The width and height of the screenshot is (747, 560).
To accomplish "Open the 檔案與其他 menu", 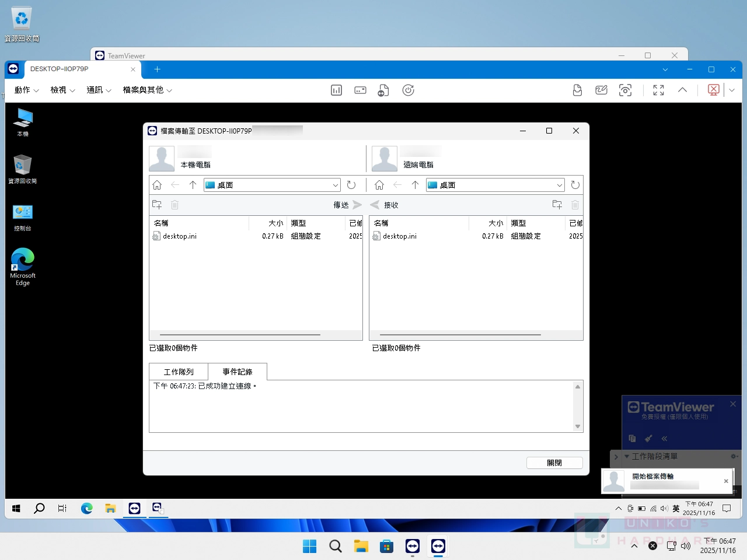I will tap(147, 90).
